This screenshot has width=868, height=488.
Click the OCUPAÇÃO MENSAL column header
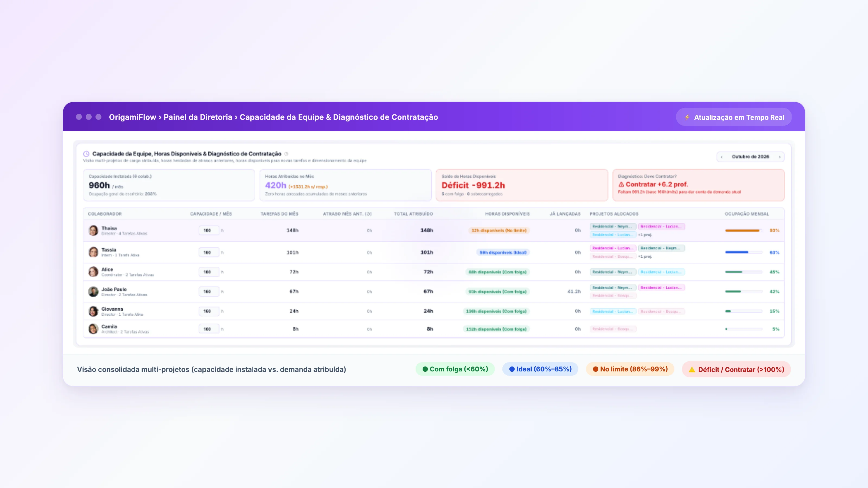747,214
